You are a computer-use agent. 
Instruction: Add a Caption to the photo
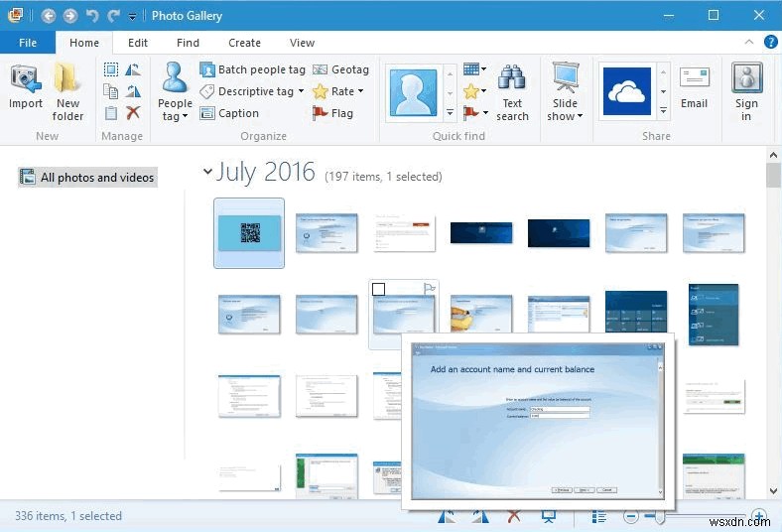tap(229, 113)
